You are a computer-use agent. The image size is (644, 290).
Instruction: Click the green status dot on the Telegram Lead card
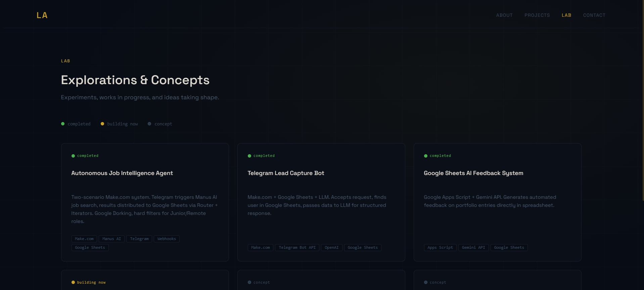tap(249, 156)
